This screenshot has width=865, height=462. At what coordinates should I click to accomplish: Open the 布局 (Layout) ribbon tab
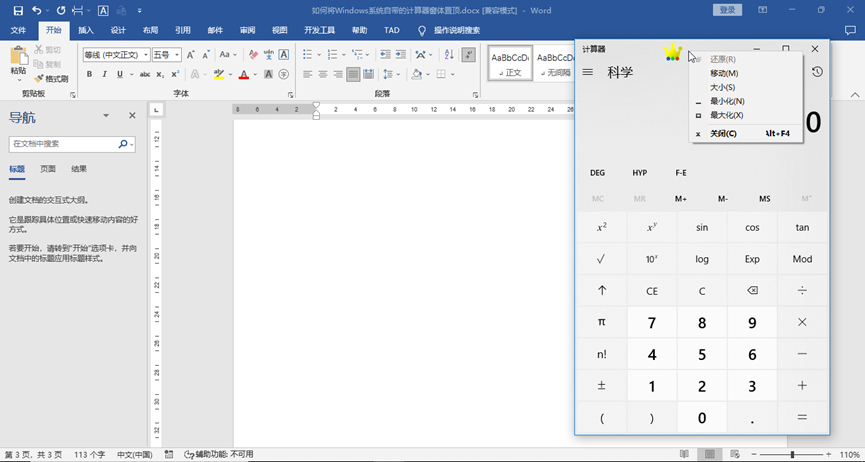[x=150, y=30]
